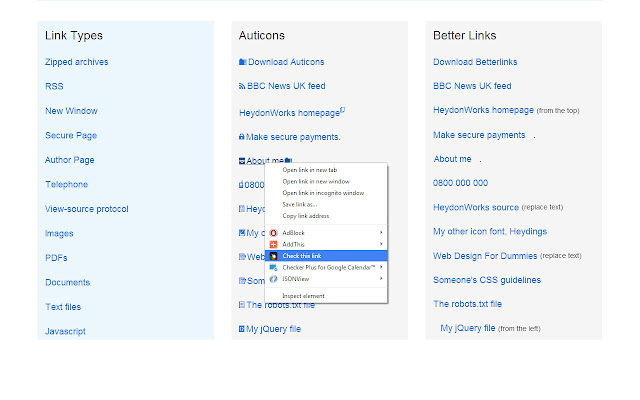The height and width of the screenshot is (400, 640).
Task: Expand the AddThis submenu arrow
Action: click(381, 244)
